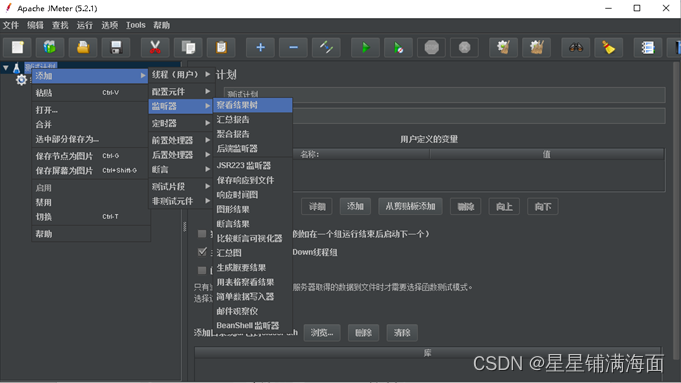Click the New test plan toolbar icon
681x383 pixels.
pyautogui.click(x=17, y=47)
